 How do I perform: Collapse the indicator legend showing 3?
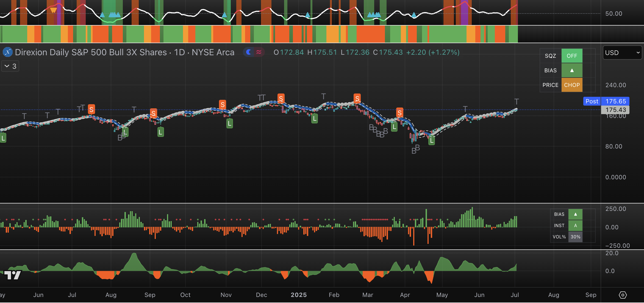pos(10,66)
